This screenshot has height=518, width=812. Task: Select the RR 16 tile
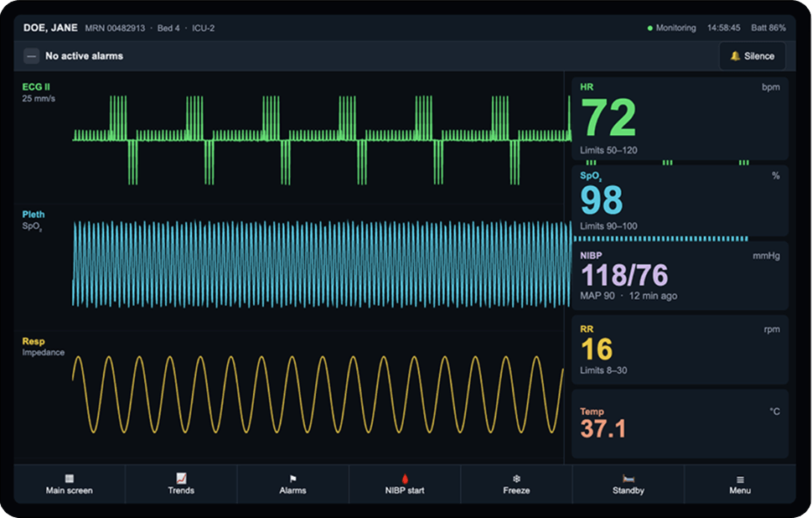pyautogui.click(x=680, y=350)
